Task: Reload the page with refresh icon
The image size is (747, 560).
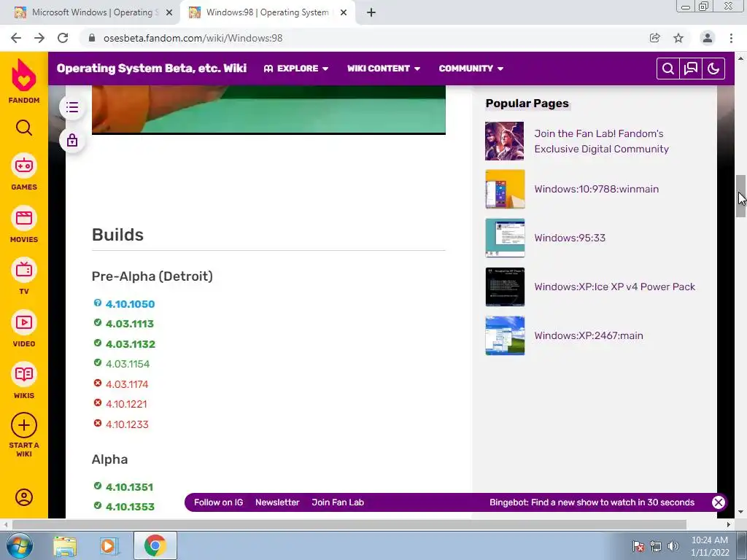Action: click(63, 38)
